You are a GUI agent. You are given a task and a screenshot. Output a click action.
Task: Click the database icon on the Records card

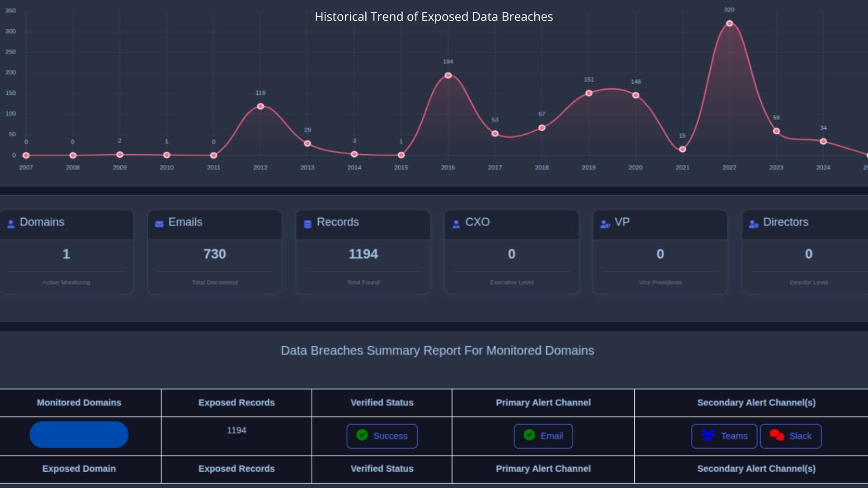pyautogui.click(x=307, y=223)
